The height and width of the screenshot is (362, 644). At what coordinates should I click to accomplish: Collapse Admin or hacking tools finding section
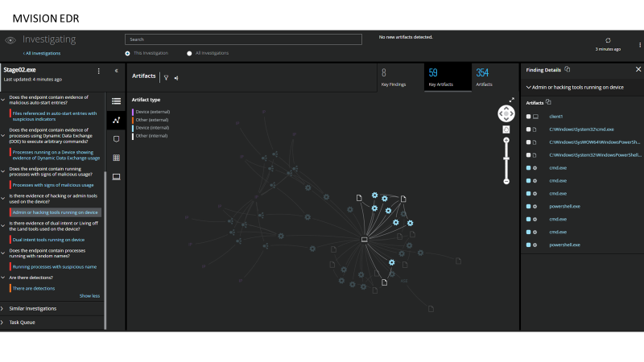point(528,87)
